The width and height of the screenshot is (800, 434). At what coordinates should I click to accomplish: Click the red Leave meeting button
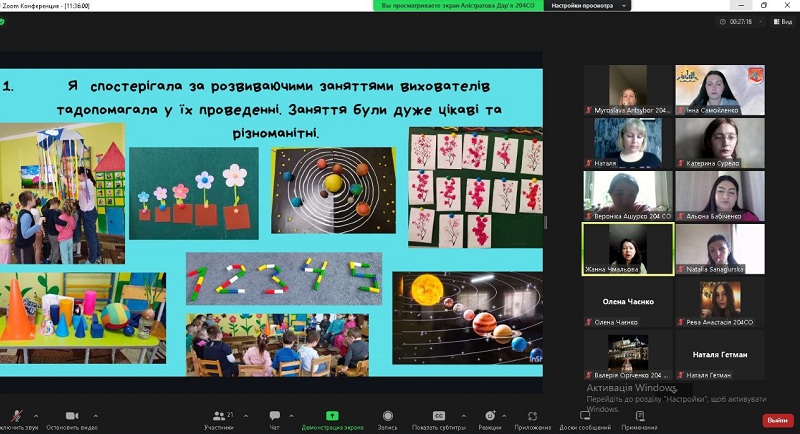[x=777, y=421]
